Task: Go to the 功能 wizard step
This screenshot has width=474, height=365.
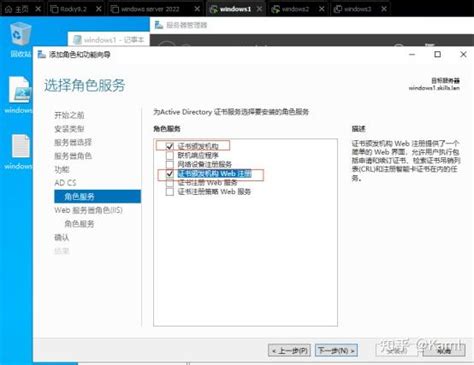Action: (62, 169)
